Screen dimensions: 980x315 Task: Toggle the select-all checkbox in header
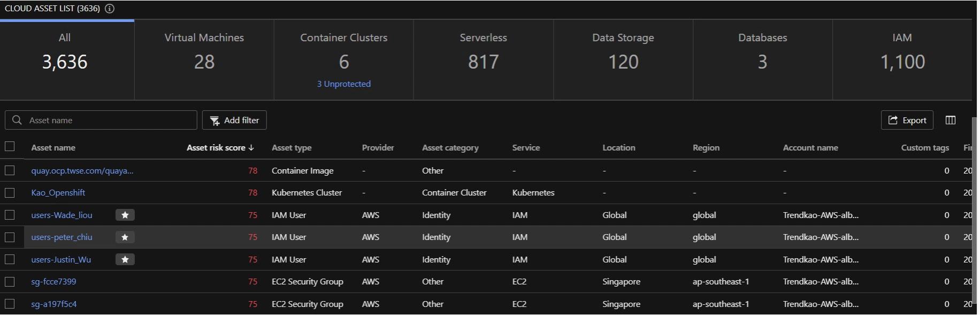(10, 147)
